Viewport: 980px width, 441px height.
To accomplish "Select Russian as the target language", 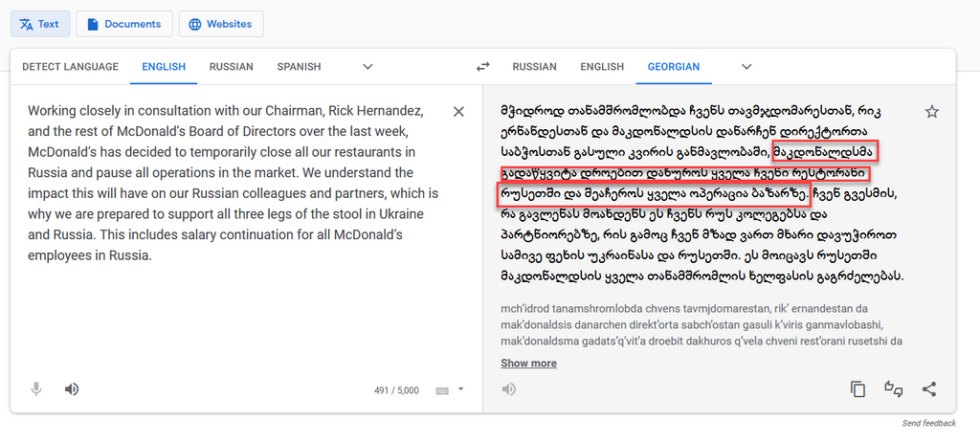I will [534, 66].
